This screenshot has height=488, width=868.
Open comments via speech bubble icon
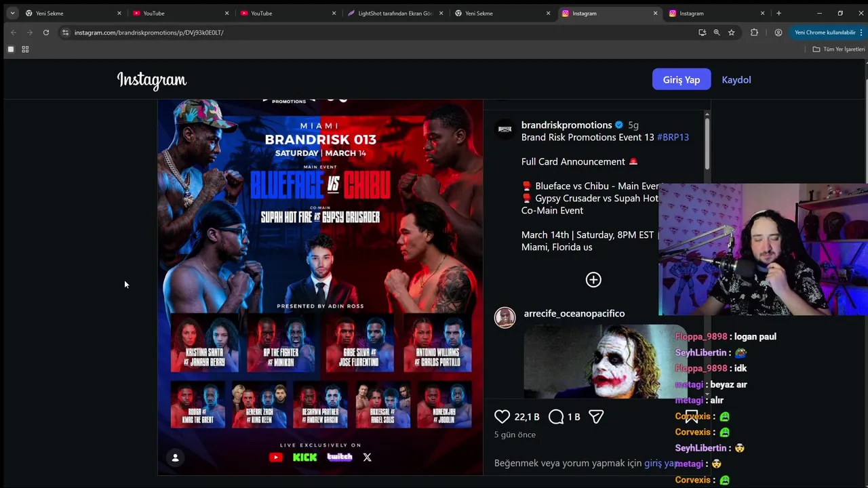tap(556, 417)
